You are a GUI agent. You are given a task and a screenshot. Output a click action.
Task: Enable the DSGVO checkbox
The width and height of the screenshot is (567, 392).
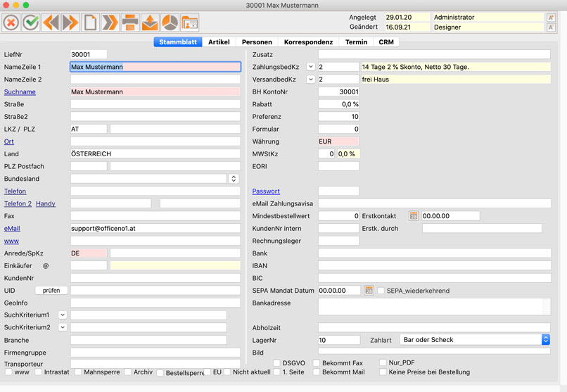(276, 362)
